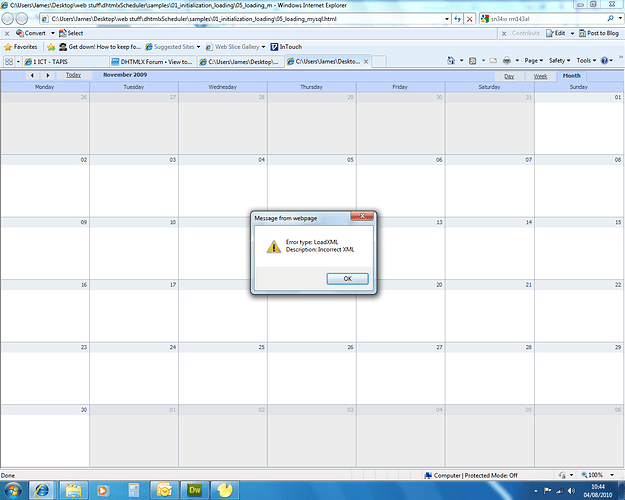This screenshot has width=625, height=500.
Task: Go to previous month with left arrow
Action: click(x=32, y=75)
